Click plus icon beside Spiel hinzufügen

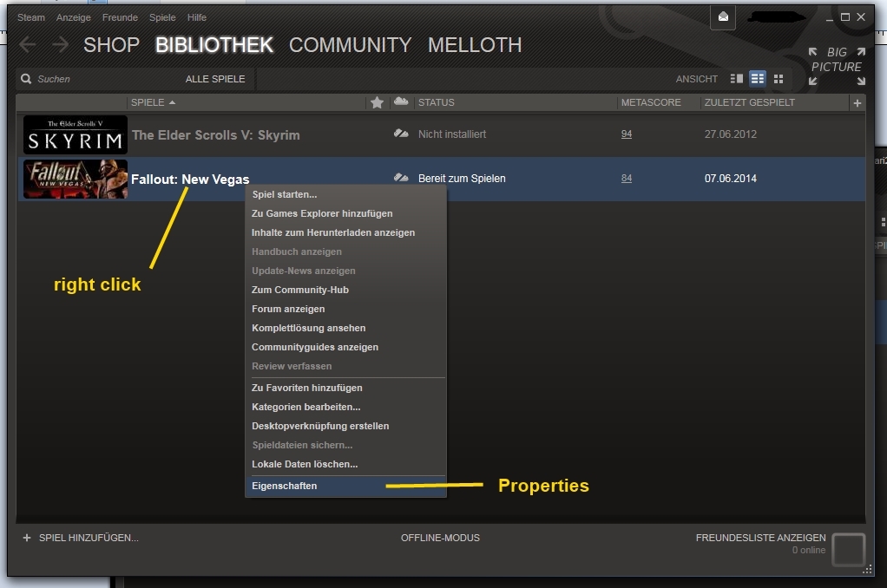[x=27, y=538]
